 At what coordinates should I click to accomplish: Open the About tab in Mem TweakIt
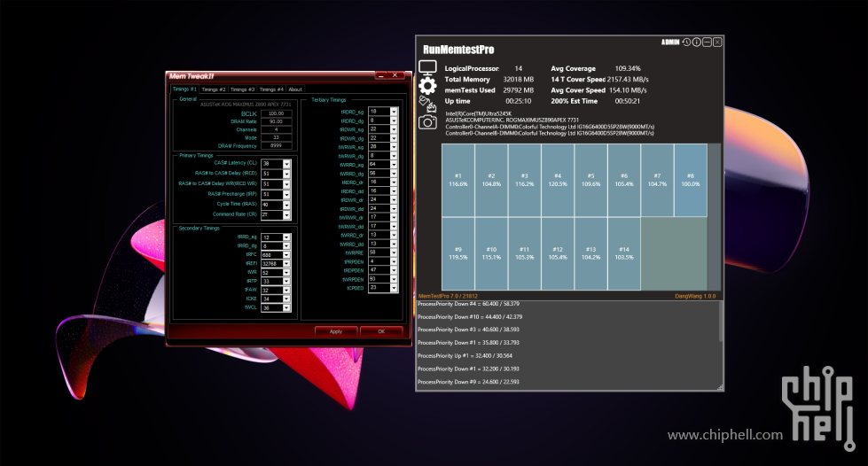(295, 89)
